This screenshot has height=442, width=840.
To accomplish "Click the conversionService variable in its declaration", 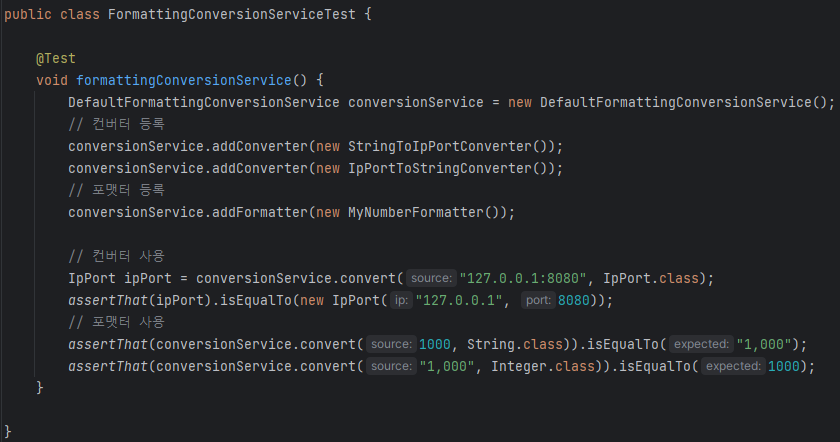I will (x=416, y=102).
